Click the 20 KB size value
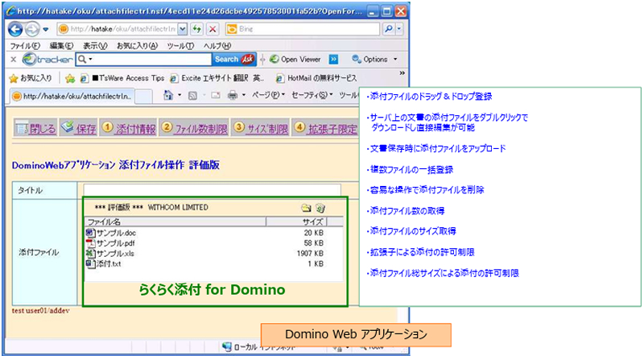Image resolution: width=644 pixels, height=356 pixels. [x=313, y=233]
